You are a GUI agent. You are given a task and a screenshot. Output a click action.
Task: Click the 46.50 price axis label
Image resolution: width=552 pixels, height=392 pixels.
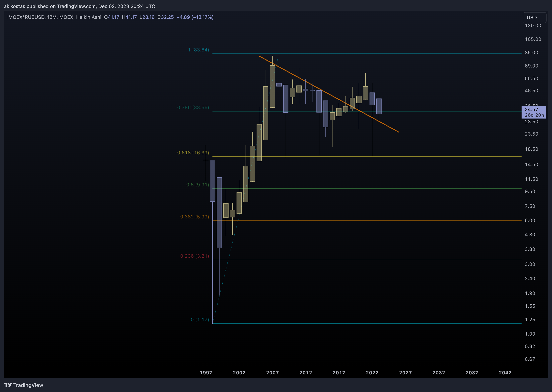532,91
